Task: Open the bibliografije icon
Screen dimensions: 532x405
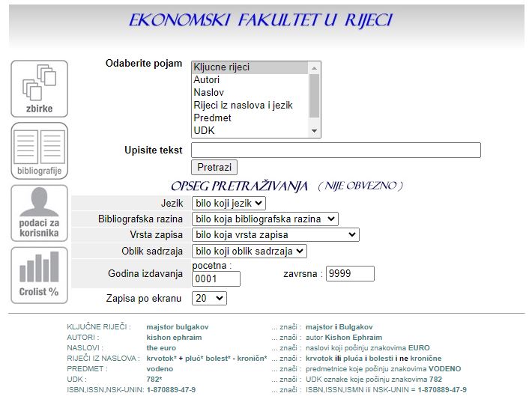Action: click(x=39, y=150)
